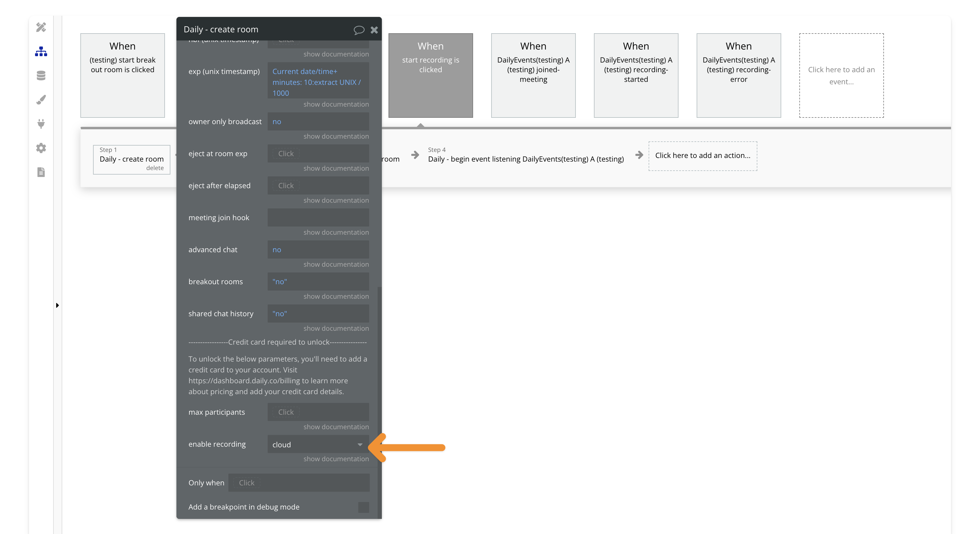Toggle Add a breakpoint in debug mode checkbox
Image resolution: width=980 pixels, height=534 pixels.
click(363, 507)
